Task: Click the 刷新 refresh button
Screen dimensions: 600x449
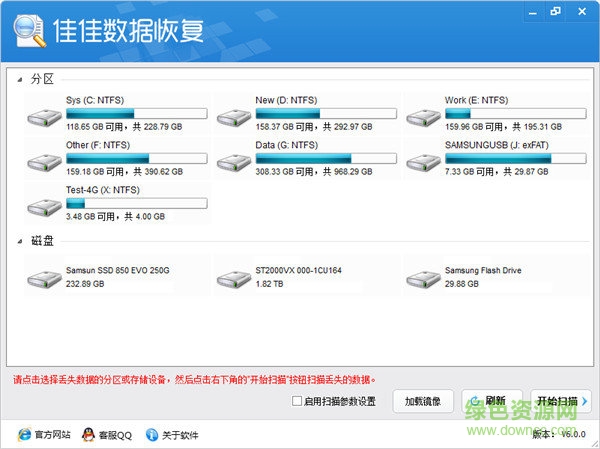Action: (492, 401)
